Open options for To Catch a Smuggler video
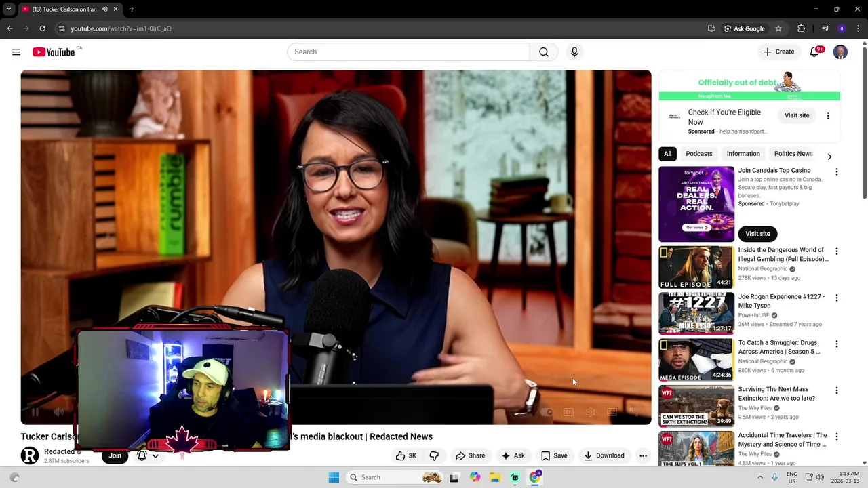Image resolution: width=868 pixels, height=488 pixels. 836,344
